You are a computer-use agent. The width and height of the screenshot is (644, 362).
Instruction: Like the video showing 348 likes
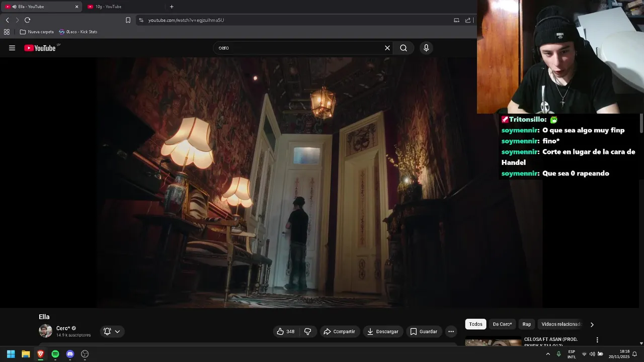point(286,331)
